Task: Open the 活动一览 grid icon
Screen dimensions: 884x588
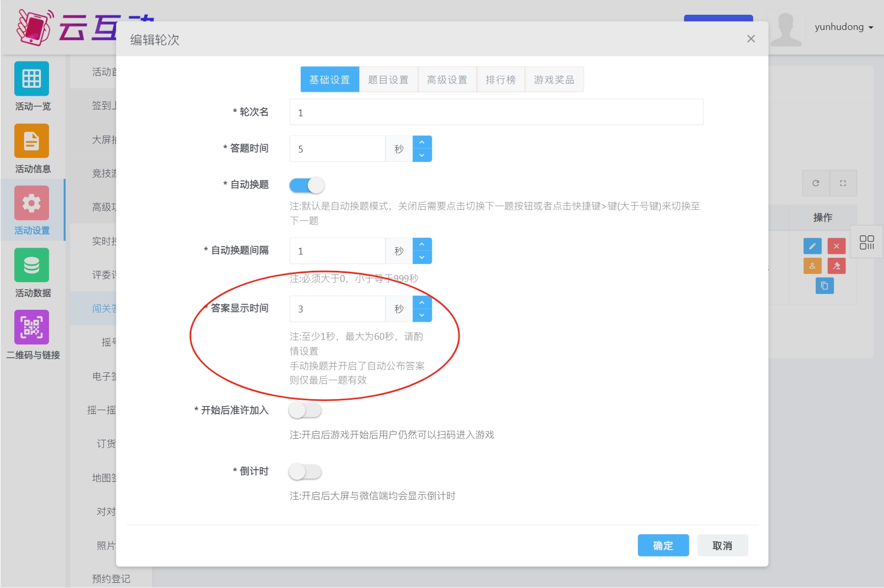Action: coord(32,79)
